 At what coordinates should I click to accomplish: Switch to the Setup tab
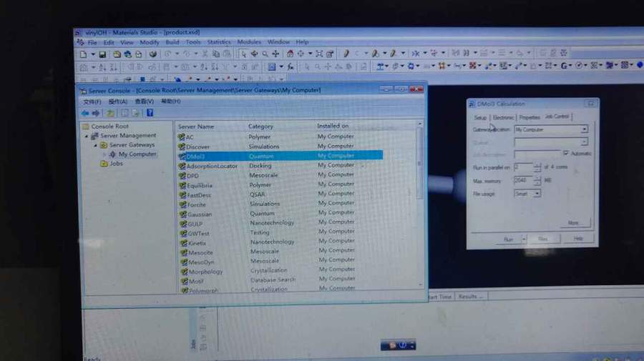[x=479, y=118]
